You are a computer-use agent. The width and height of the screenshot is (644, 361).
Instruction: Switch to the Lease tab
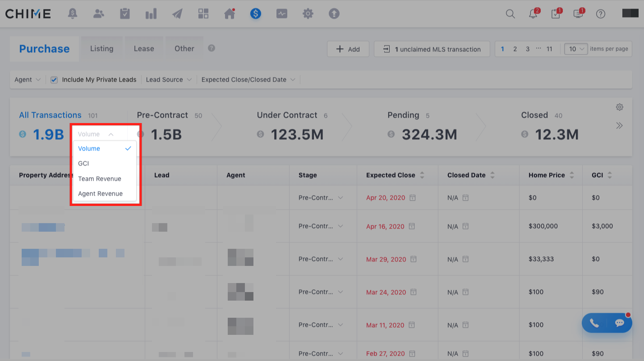[x=144, y=49]
